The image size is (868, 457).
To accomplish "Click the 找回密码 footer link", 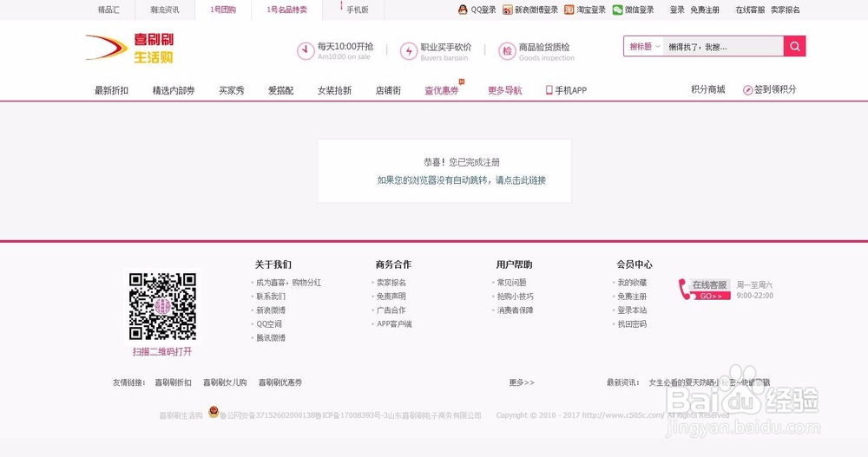I will point(632,323).
